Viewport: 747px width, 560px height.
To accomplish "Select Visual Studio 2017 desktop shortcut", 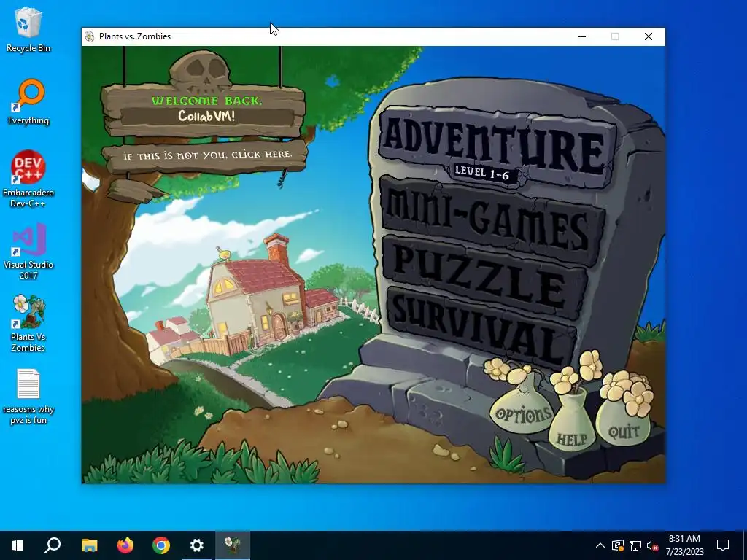I will (x=28, y=251).
